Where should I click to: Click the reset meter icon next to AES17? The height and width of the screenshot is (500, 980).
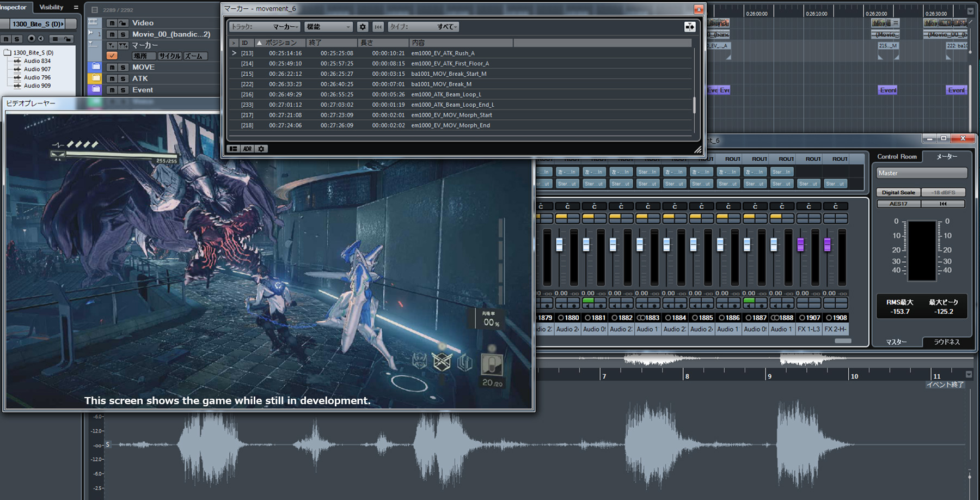[943, 204]
